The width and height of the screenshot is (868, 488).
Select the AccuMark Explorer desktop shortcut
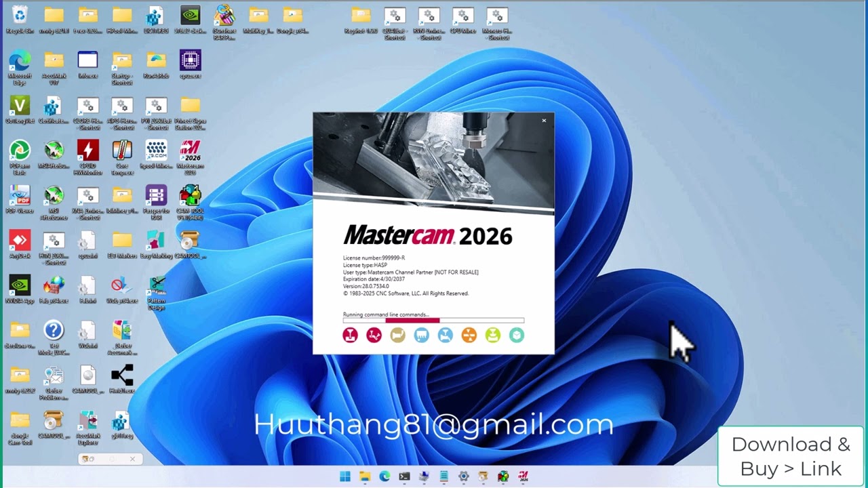pyautogui.click(x=87, y=428)
